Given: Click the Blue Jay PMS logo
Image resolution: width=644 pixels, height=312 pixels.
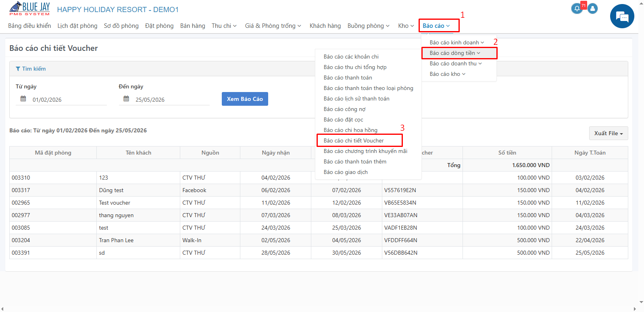Looking at the screenshot, I should [29, 9].
